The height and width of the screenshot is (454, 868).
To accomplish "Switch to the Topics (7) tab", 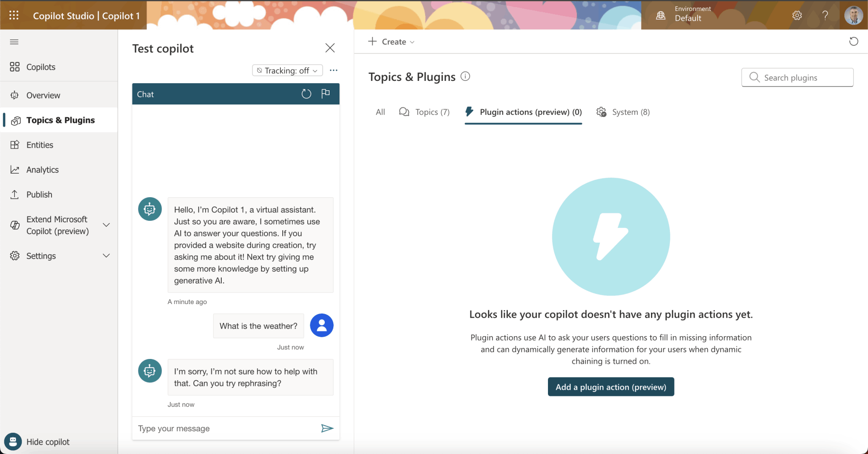I will point(424,112).
